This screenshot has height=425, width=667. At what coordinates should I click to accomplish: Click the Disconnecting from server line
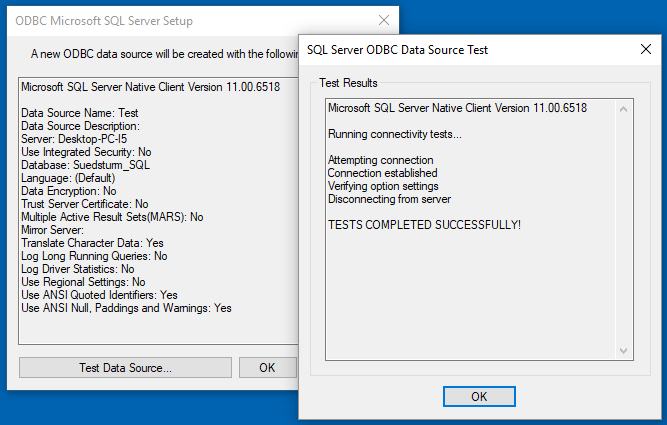(389, 199)
